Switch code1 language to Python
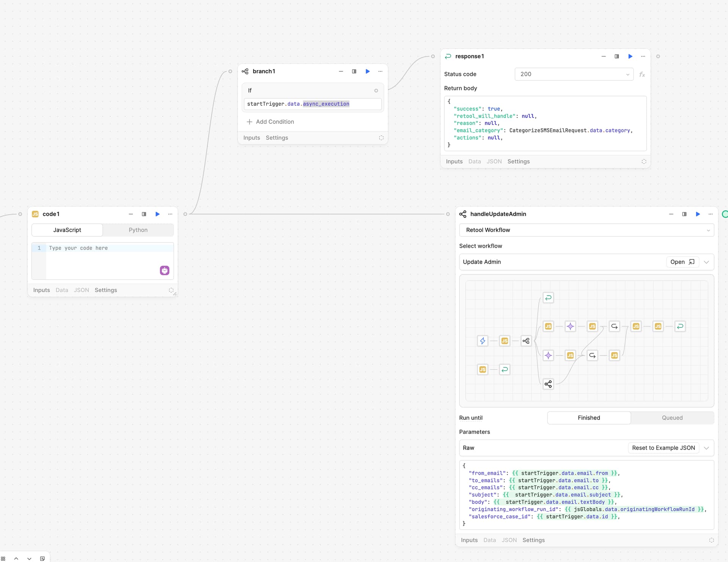Screen dimensions: 728x562 (138, 230)
